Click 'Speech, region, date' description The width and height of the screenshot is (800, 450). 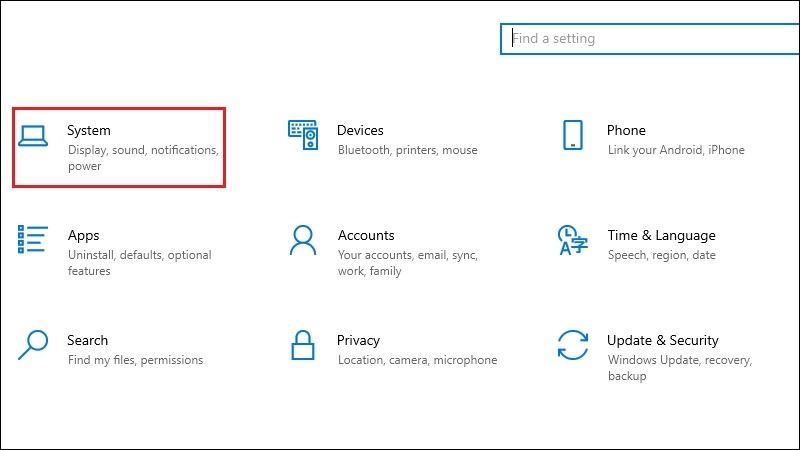click(x=662, y=255)
